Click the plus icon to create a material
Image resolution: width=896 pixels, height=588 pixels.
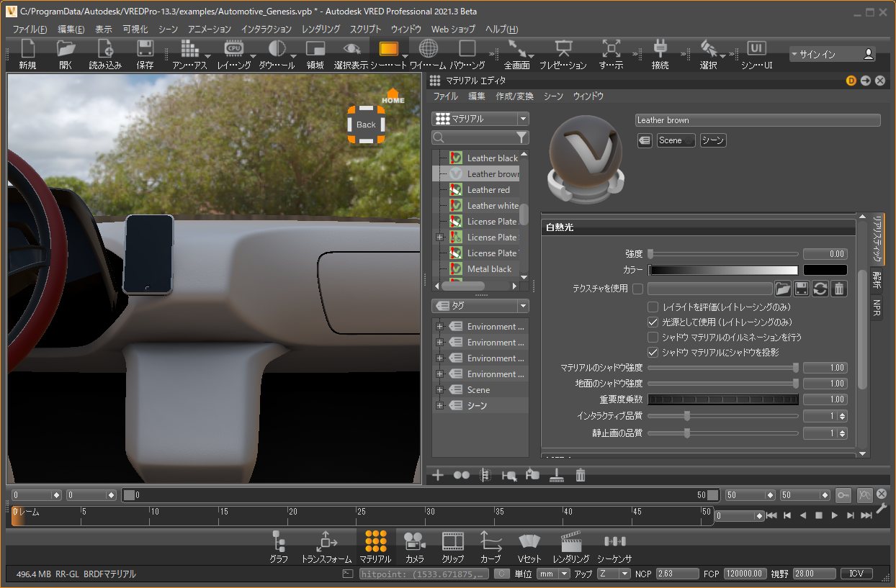[438, 475]
